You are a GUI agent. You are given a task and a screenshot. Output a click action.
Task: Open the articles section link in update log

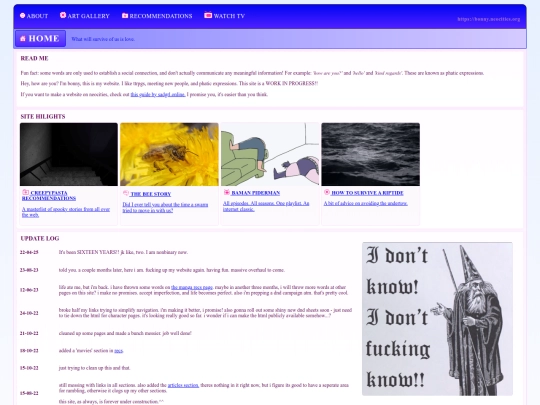click(183, 385)
